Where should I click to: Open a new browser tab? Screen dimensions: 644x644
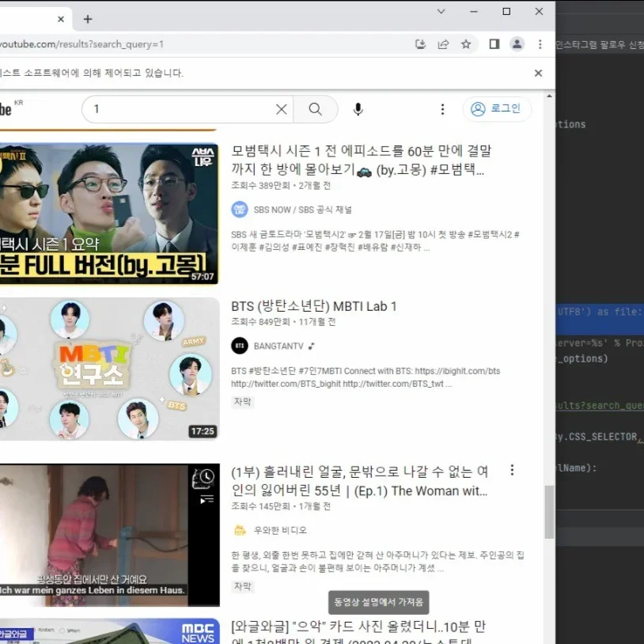(x=88, y=19)
